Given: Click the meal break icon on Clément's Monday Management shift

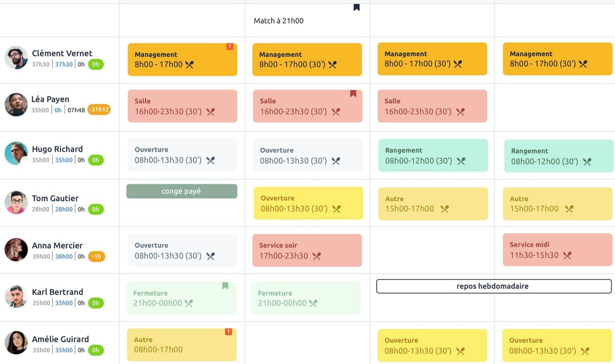Looking at the screenshot, I should click(x=190, y=65).
